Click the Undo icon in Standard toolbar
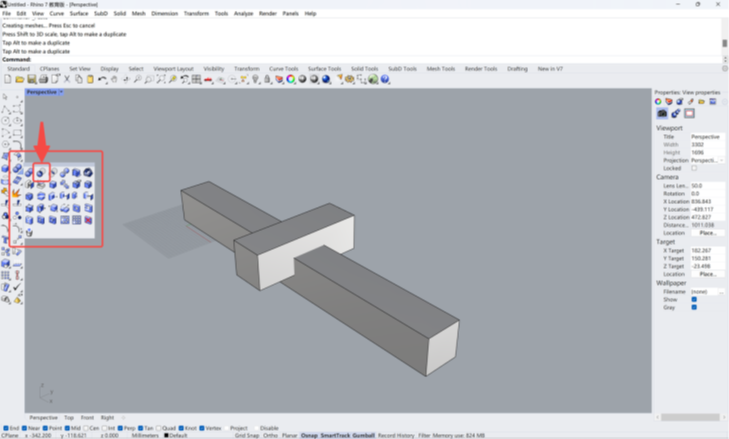Image resolution: width=729 pixels, height=439 pixels. (x=102, y=79)
